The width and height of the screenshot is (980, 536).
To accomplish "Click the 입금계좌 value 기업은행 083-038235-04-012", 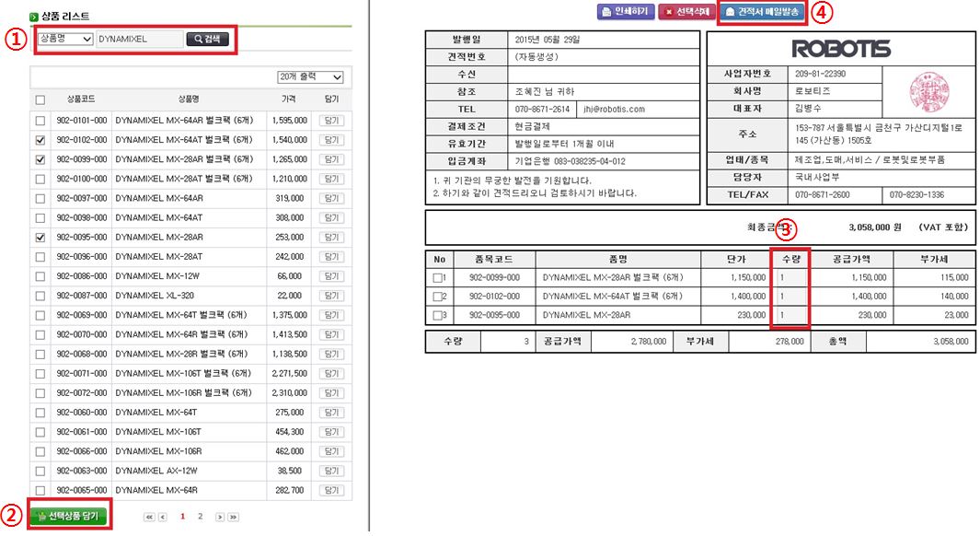I will 570,161.
